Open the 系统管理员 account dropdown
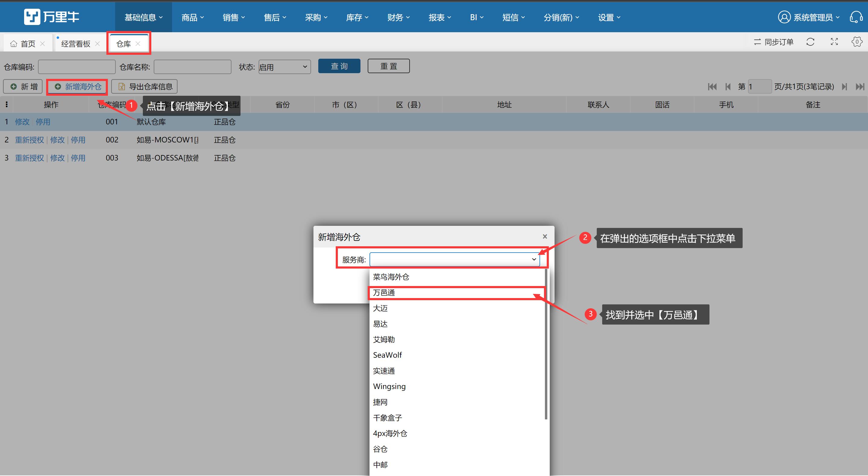The image size is (868, 476). click(816, 17)
